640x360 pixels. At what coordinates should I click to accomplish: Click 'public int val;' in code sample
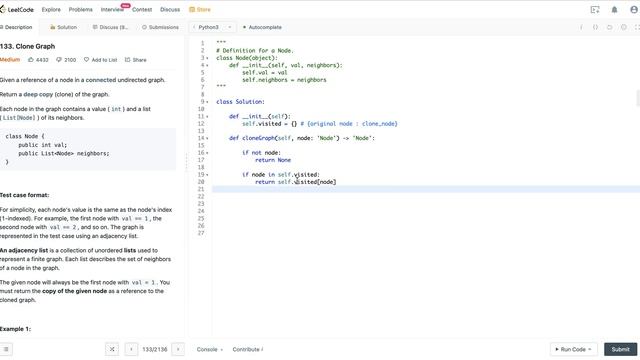tap(42, 145)
